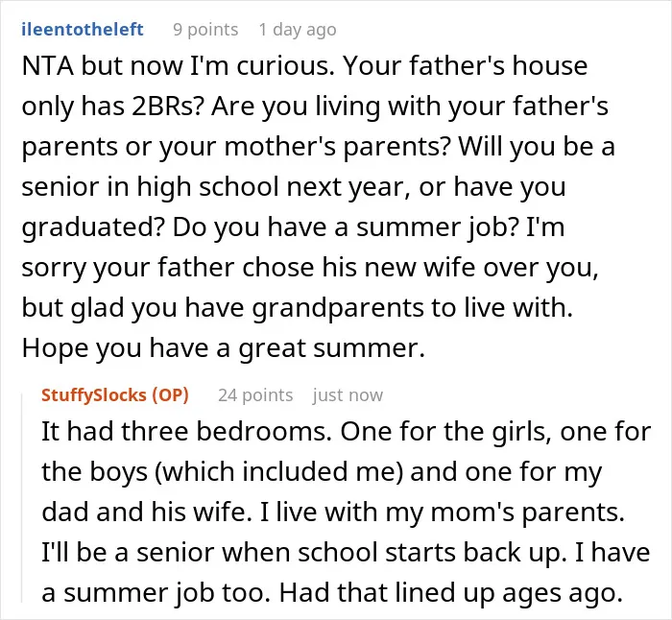Click the "24 points" reply score
672x620 pixels.
click(x=255, y=395)
